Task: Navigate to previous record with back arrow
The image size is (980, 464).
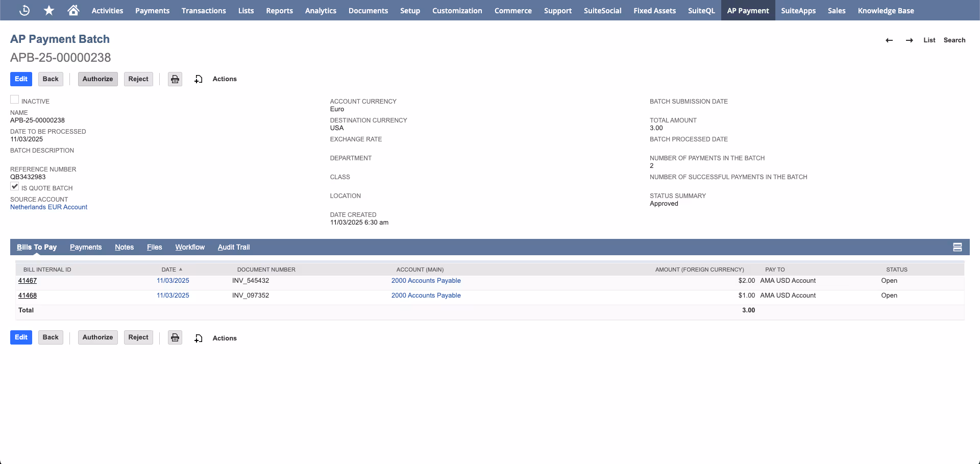Action: tap(889, 40)
